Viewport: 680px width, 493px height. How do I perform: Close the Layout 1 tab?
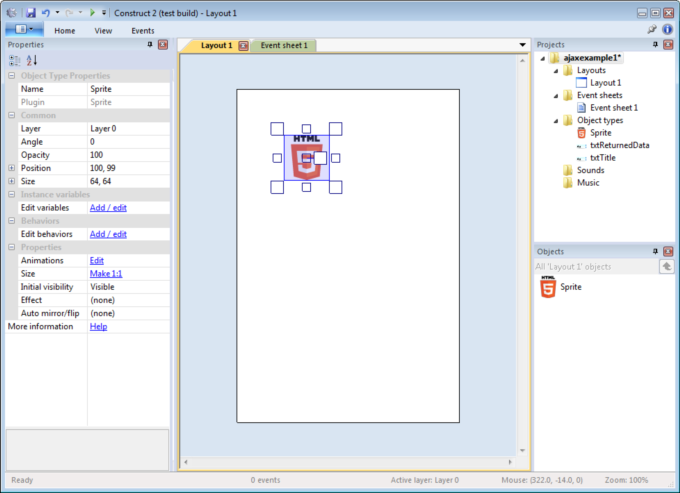click(x=243, y=46)
